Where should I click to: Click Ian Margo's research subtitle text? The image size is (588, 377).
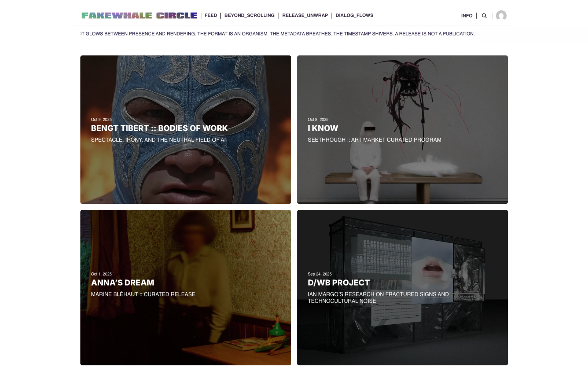[x=378, y=298]
